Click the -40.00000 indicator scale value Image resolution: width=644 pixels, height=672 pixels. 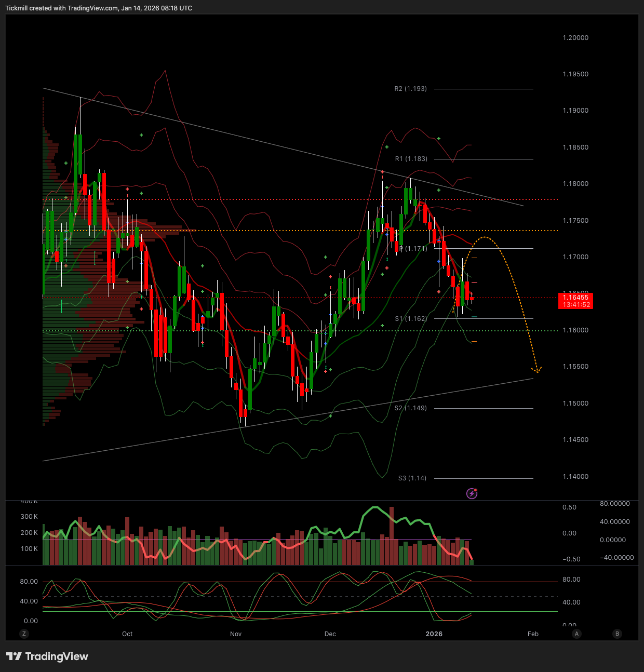pyautogui.click(x=616, y=558)
